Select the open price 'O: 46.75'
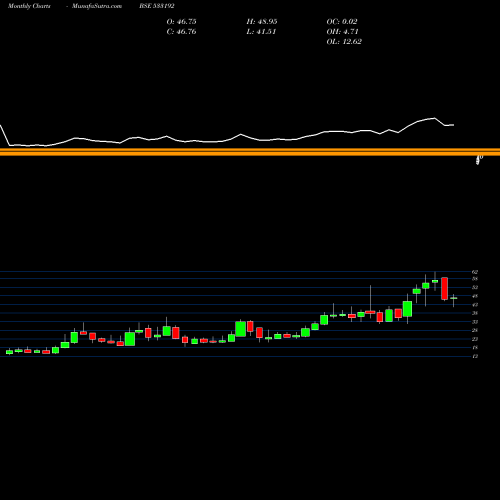Image resolution: width=500 pixels, height=500 pixels. click(x=181, y=22)
